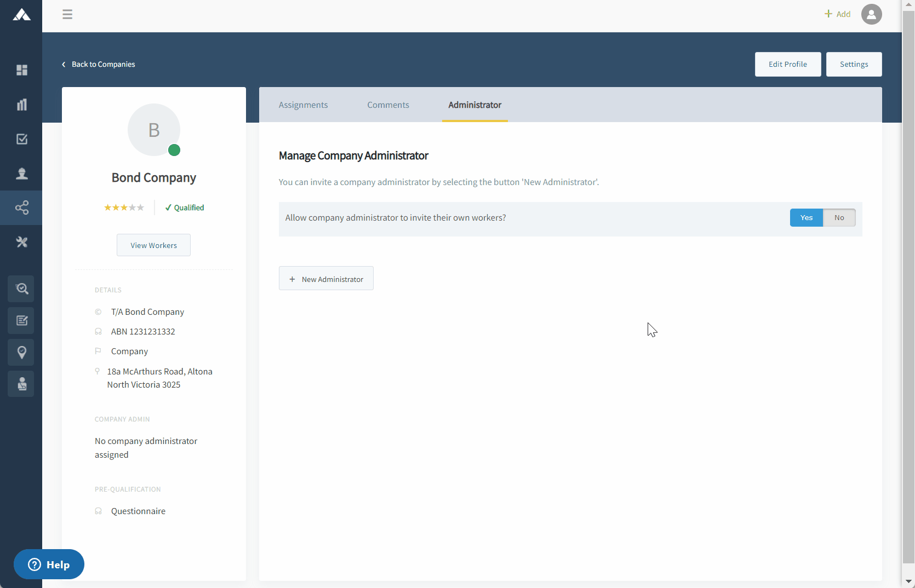915x588 pixels.
Task: Click the checkbox tasks icon in sidebar
Action: point(21,139)
